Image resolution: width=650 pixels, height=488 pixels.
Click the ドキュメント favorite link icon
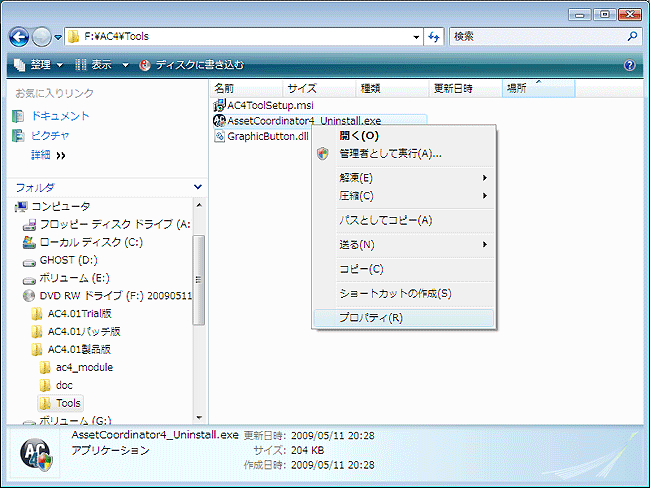19,116
